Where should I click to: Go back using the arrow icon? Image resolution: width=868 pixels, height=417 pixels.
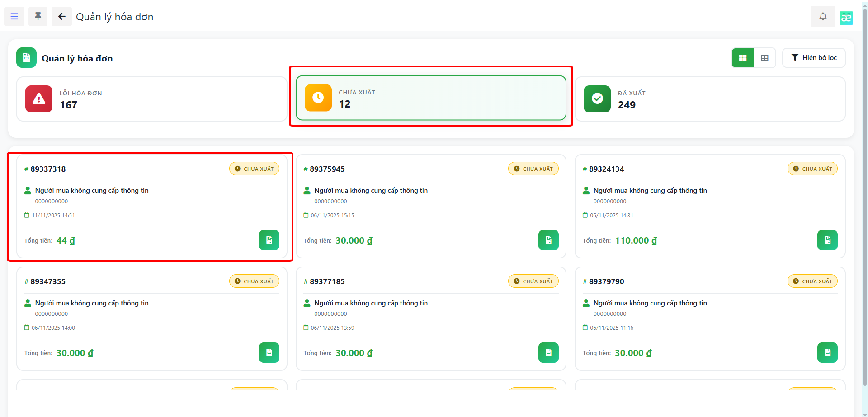[x=61, y=17]
